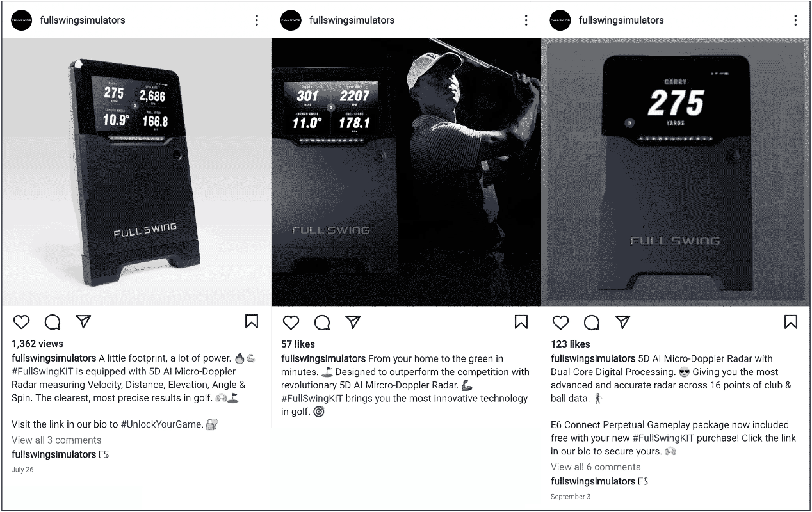Share the 57 likes post with send icon

pyautogui.click(x=353, y=321)
